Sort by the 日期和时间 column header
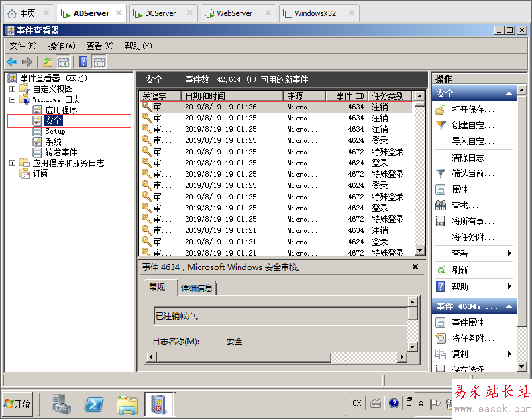The image size is (532, 419). (x=232, y=96)
